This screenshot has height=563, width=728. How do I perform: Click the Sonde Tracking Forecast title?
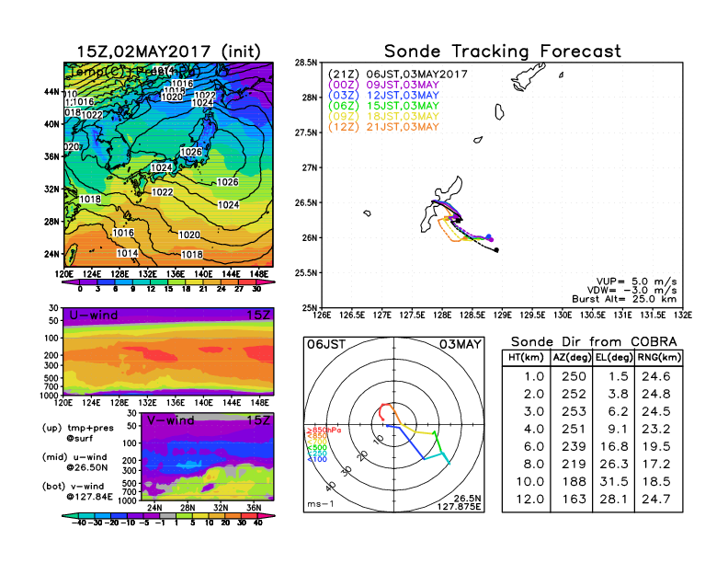coord(502,52)
